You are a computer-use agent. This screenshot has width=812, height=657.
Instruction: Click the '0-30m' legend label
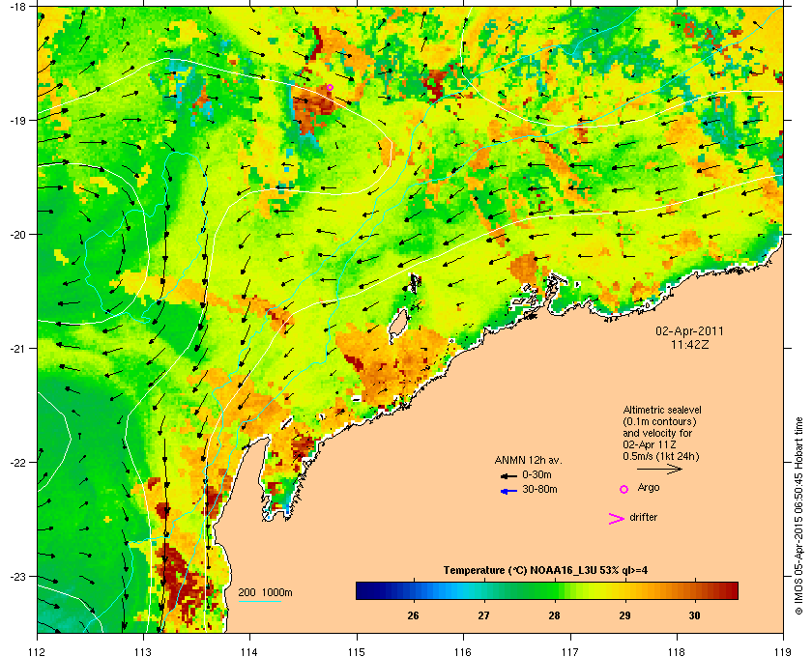tap(536, 474)
